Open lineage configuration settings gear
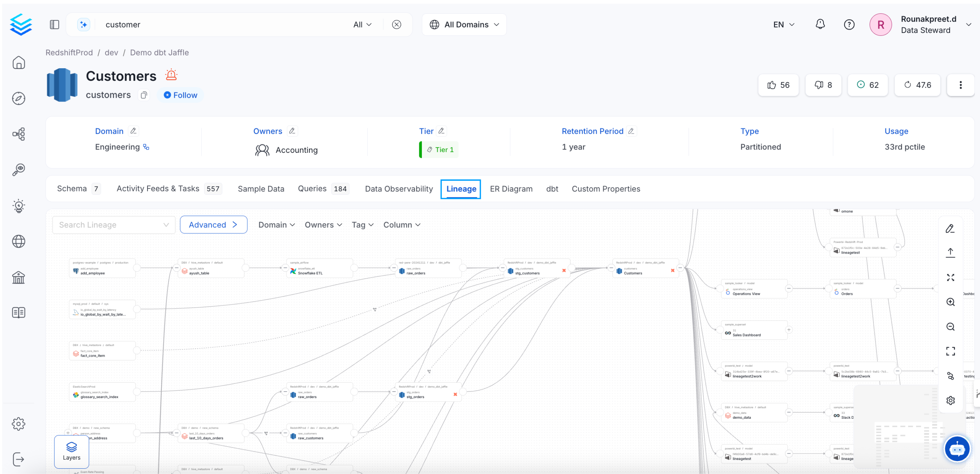980x474 pixels. (950, 400)
